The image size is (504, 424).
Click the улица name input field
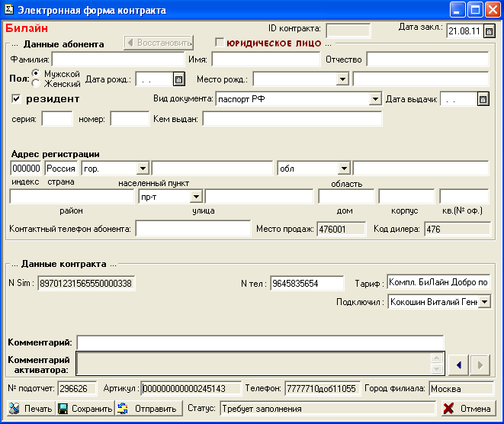click(259, 197)
